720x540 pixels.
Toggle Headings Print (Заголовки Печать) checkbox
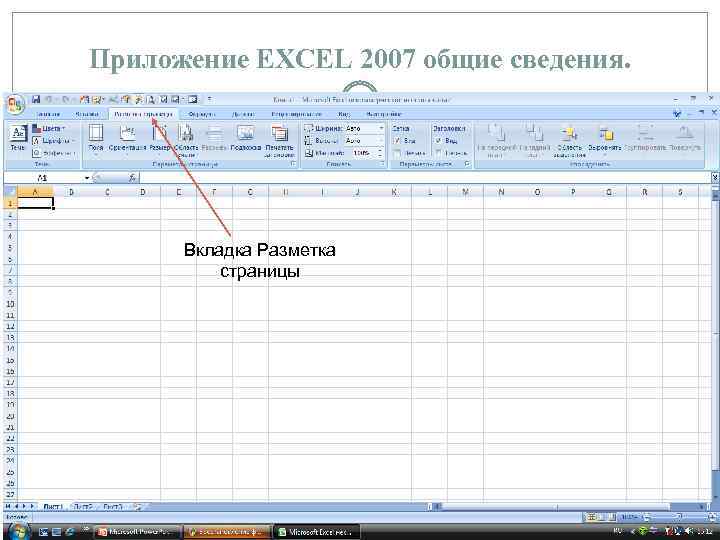[438, 152]
